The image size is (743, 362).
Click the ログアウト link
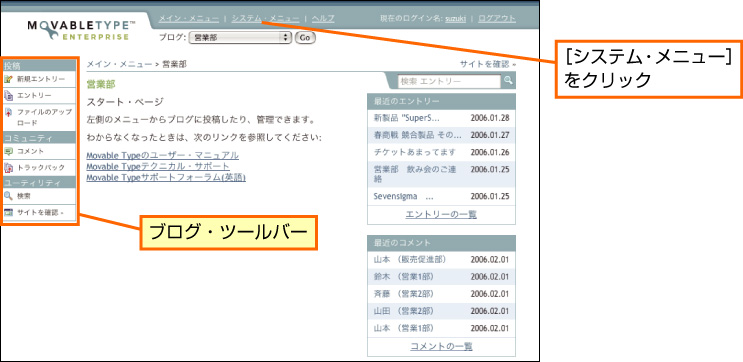(497, 18)
